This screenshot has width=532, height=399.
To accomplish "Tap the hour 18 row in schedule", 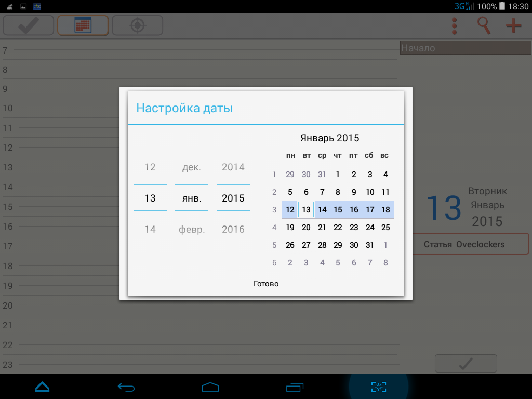I will [x=200, y=265].
